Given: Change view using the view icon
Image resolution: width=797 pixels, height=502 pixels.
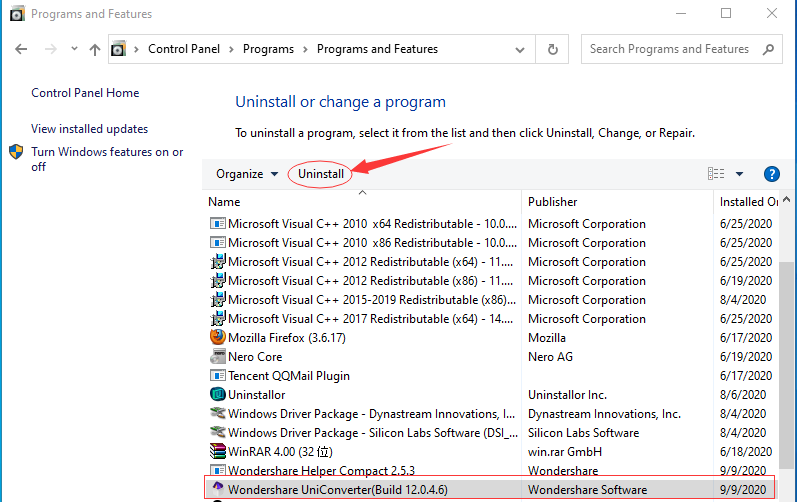Looking at the screenshot, I should click(716, 174).
